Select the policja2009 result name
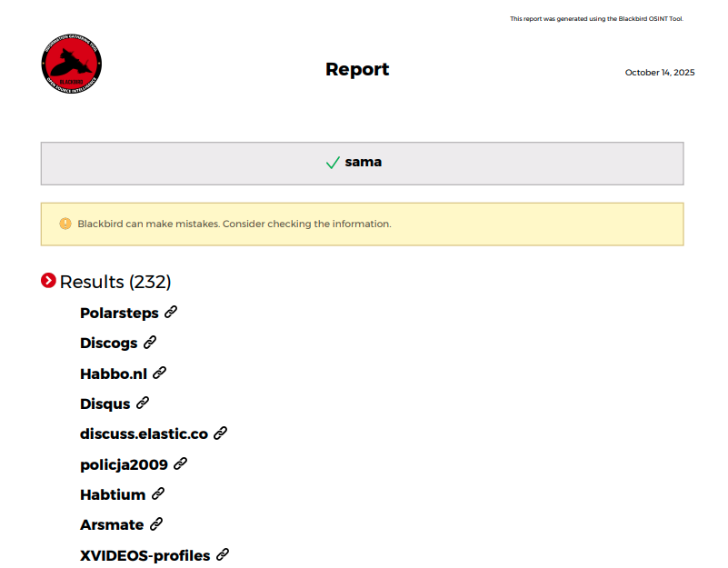This screenshot has height=568, width=728. coord(124,465)
